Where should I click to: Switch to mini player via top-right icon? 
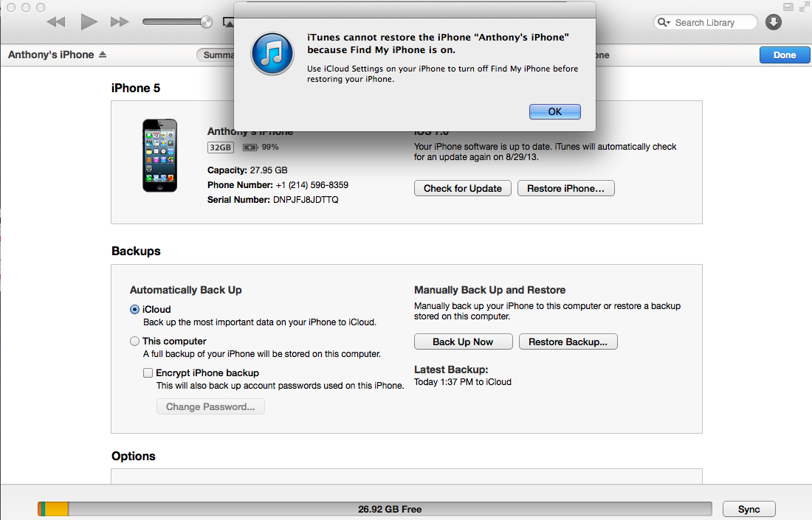(x=788, y=7)
